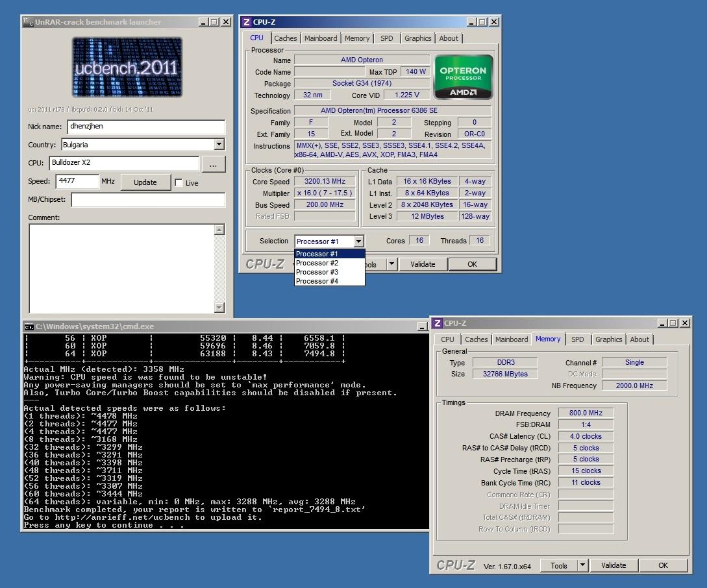The width and height of the screenshot is (707, 588).
Task: Switch to SPD tab in top CPU-Z window
Action: 386,38
